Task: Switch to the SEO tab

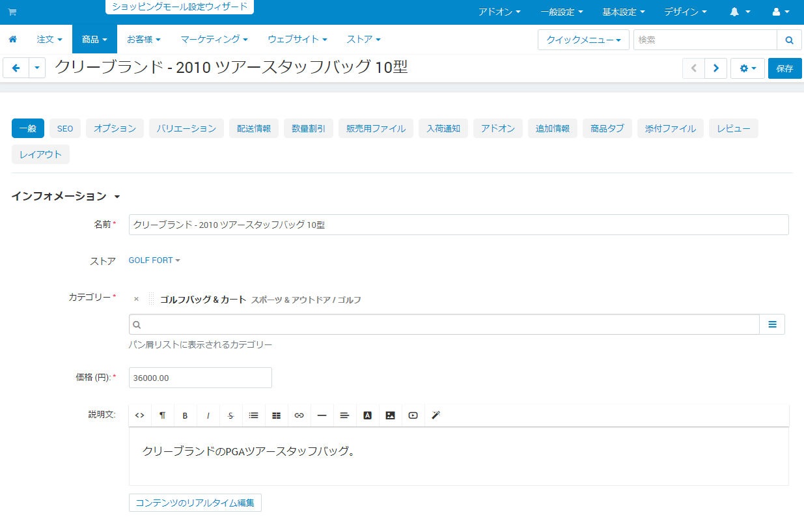Action: [65, 128]
